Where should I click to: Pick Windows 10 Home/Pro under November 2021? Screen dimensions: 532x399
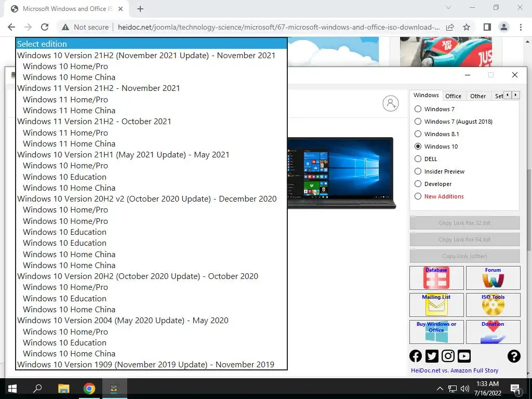point(151,66)
